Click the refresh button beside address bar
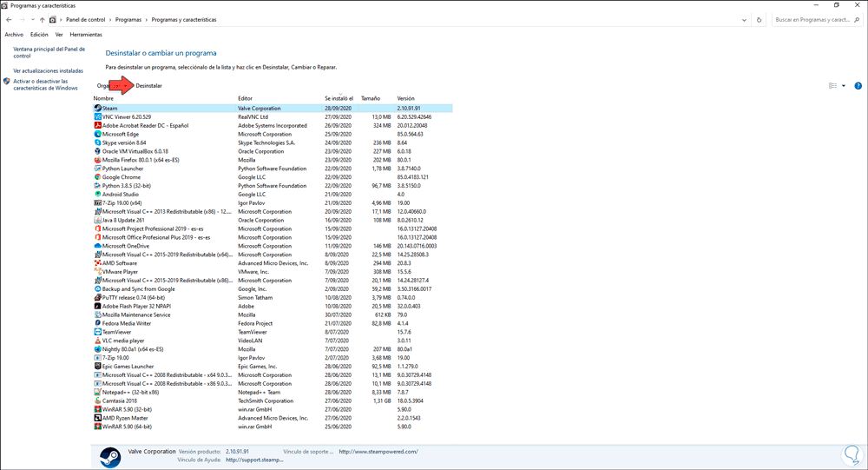Screen dimensions: 868x470 pos(759,20)
